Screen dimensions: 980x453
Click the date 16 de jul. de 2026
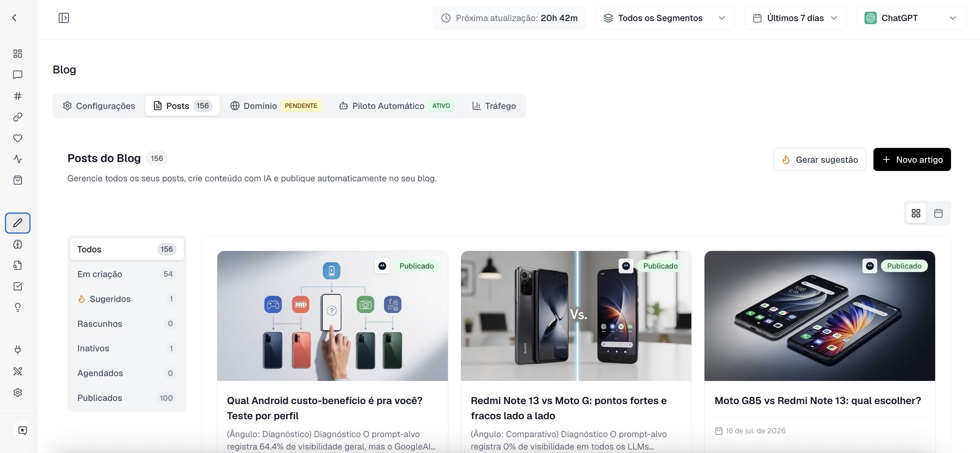pyautogui.click(x=755, y=431)
